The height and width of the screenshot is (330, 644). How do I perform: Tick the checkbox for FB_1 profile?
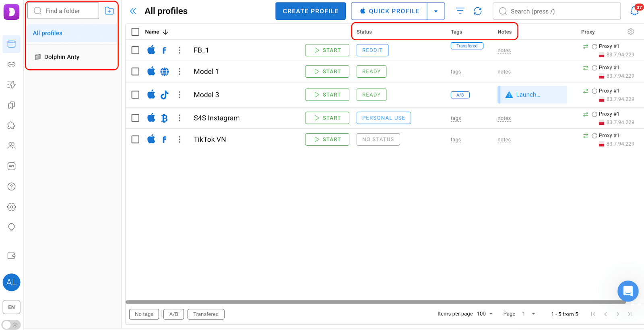point(136,50)
